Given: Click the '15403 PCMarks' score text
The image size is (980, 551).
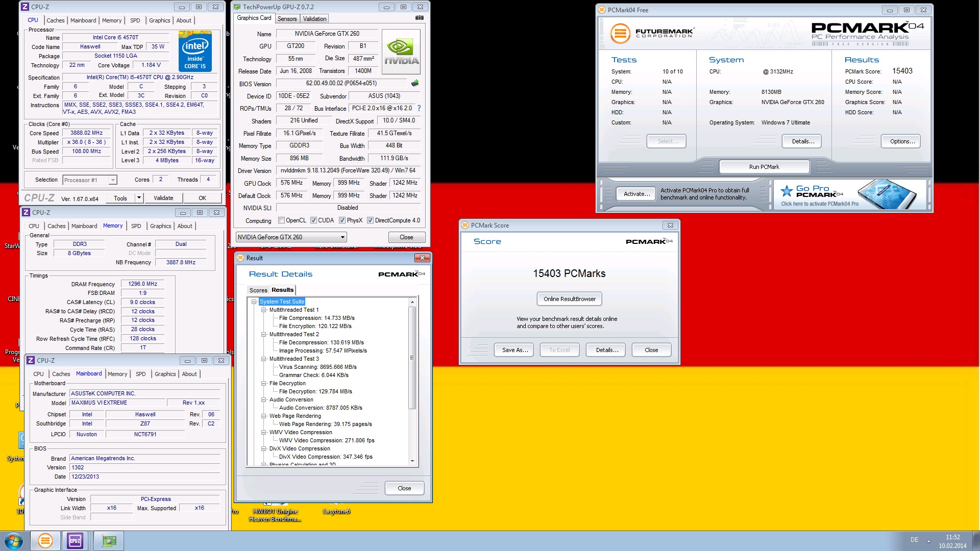Looking at the screenshot, I should (x=569, y=273).
